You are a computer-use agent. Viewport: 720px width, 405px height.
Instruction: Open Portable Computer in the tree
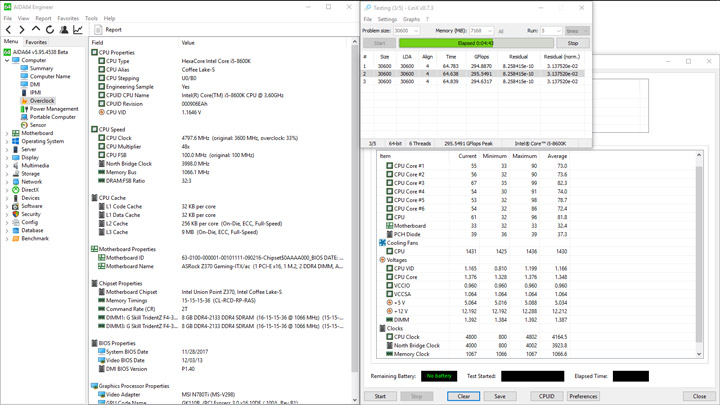pyautogui.click(x=53, y=117)
